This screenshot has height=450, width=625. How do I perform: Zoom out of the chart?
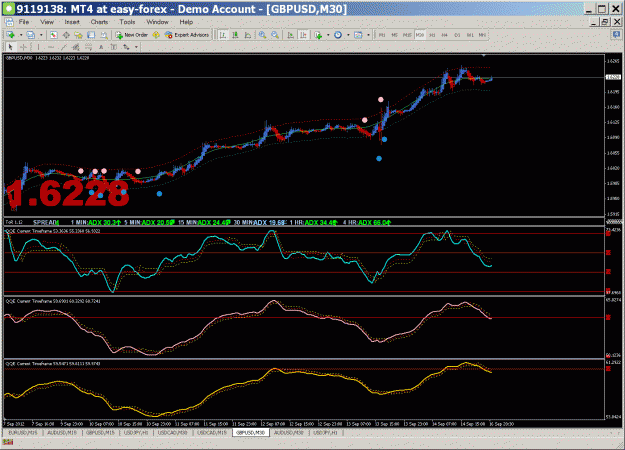tap(275, 35)
